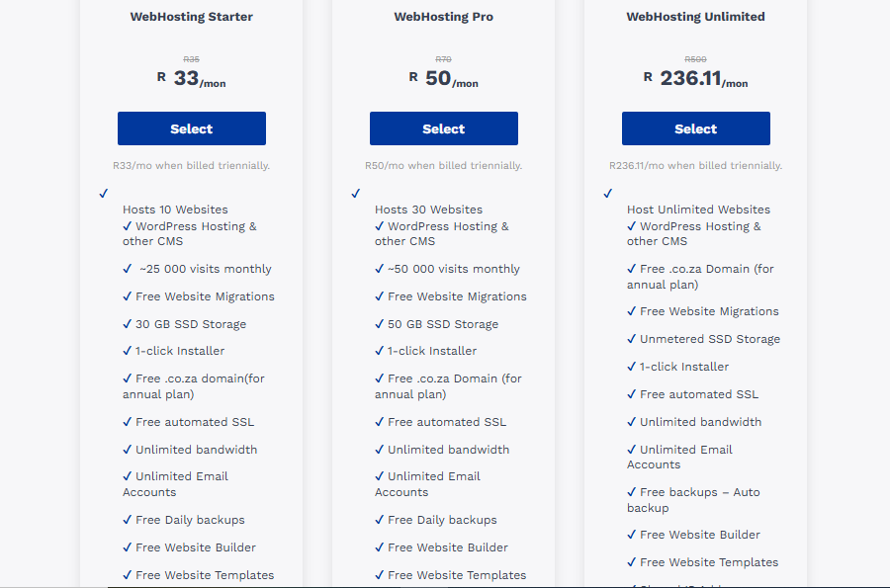This screenshot has width=890, height=588.
Task: Select the WebHosting Unlimited plan
Action: click(695, 128)
